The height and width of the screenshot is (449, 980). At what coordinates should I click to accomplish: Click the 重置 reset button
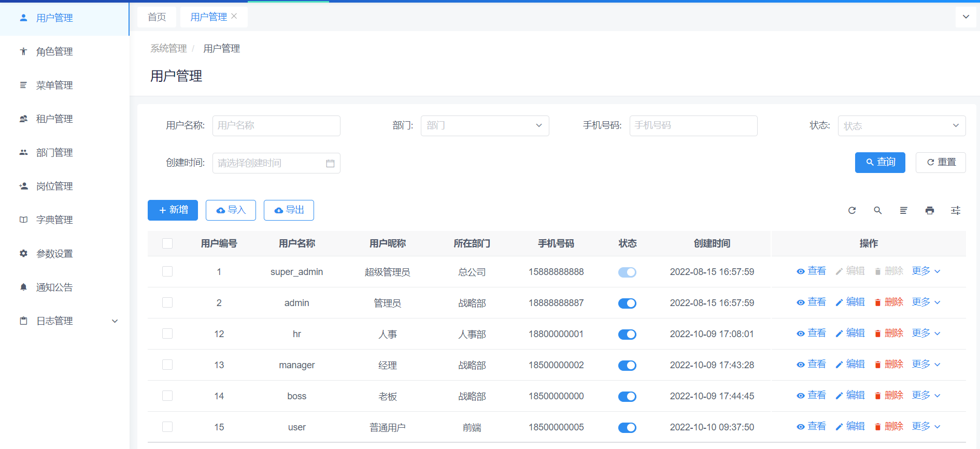click(941, 163)
